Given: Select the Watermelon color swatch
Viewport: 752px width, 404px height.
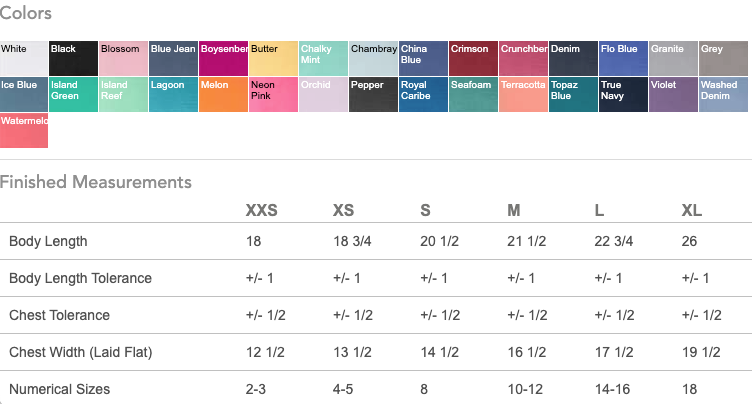Looking at the screenshot, I should (24, 131).
